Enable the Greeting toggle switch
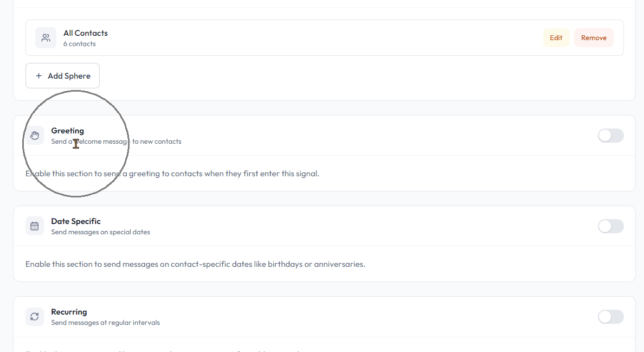The image size is (644, 352). [x=610, y=136]
